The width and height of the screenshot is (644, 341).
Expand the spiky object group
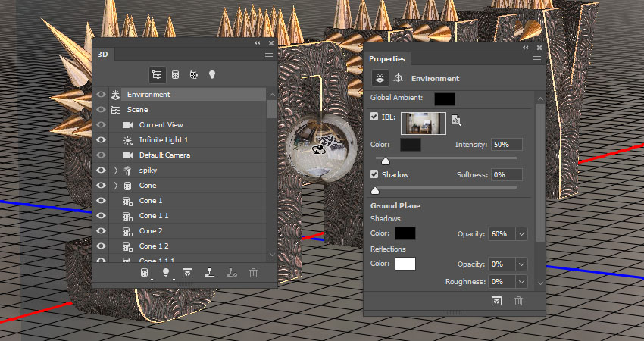115,170
